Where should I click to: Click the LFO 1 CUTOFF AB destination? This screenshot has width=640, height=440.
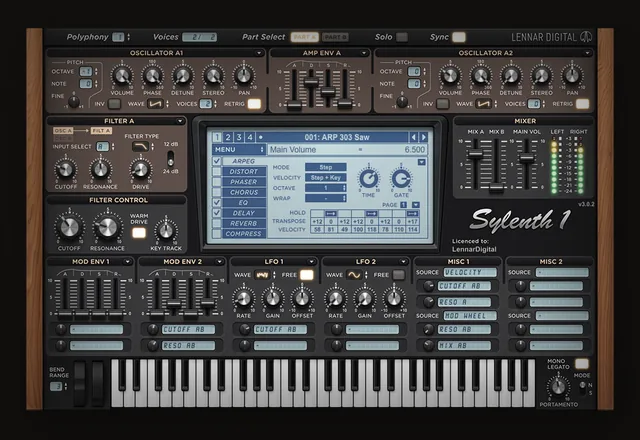pyautogui.click(x=280, y=329)
